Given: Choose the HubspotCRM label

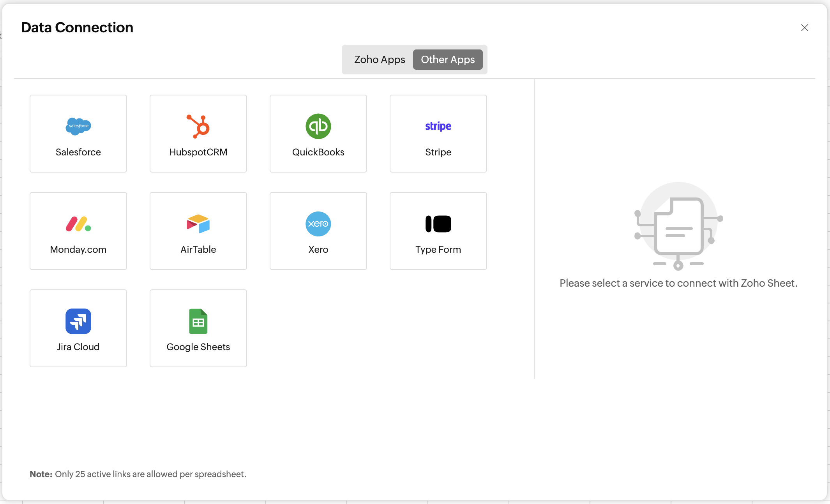Looking at the screenshot, I should [x=198, y=152].
